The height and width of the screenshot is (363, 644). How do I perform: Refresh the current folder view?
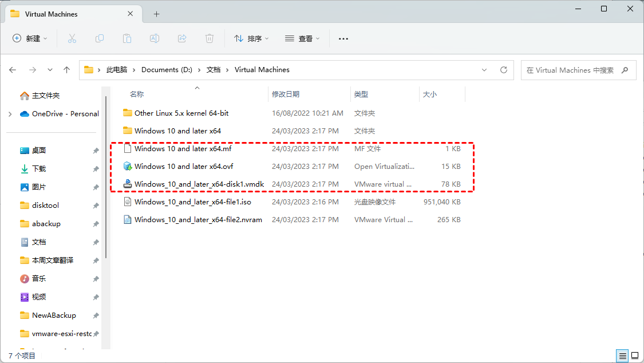click(x=504, y=70)
